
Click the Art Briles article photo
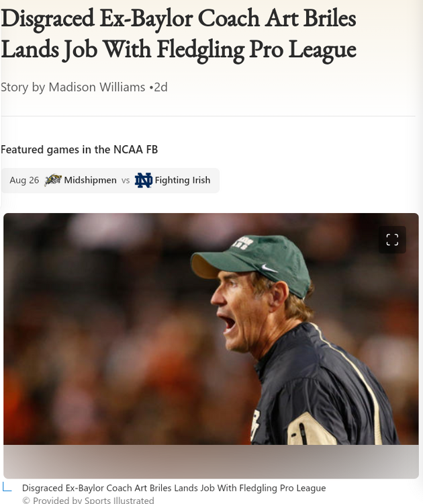coord(211,329)
